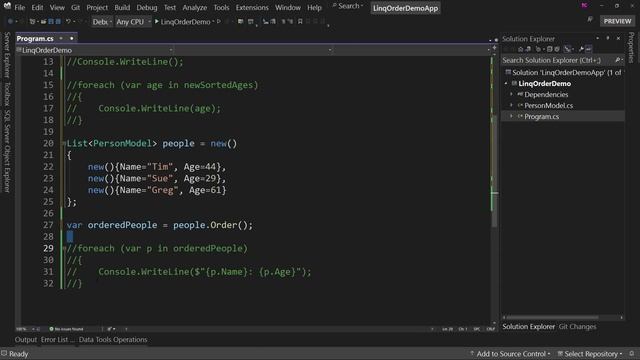Image resolution: width=640 pixels, height=360 pixels.
Task: Toggle Preview Selected Items in Solution Explorer
Action: pyautogui.click(x=589, y=49)
